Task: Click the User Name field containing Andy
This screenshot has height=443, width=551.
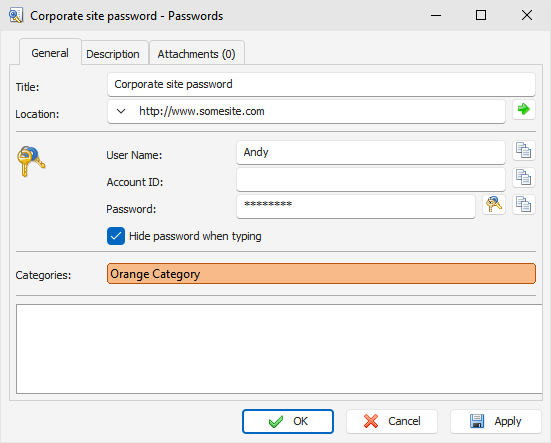Action: [371, 152]
